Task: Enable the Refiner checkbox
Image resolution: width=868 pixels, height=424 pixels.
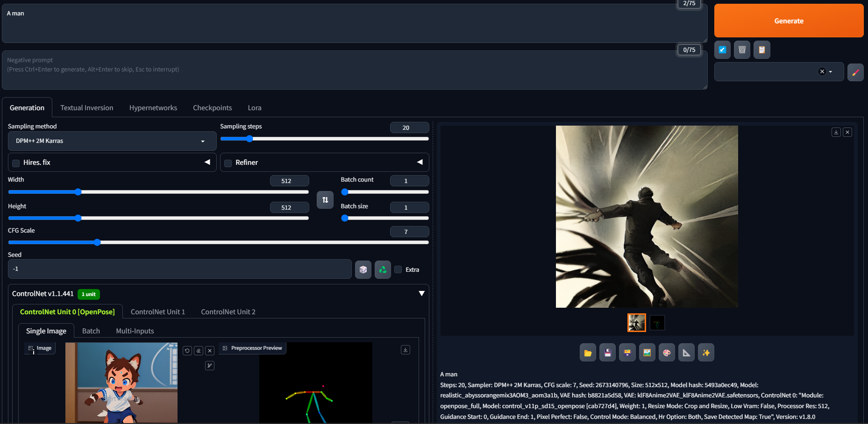Action: coord(228,163)
